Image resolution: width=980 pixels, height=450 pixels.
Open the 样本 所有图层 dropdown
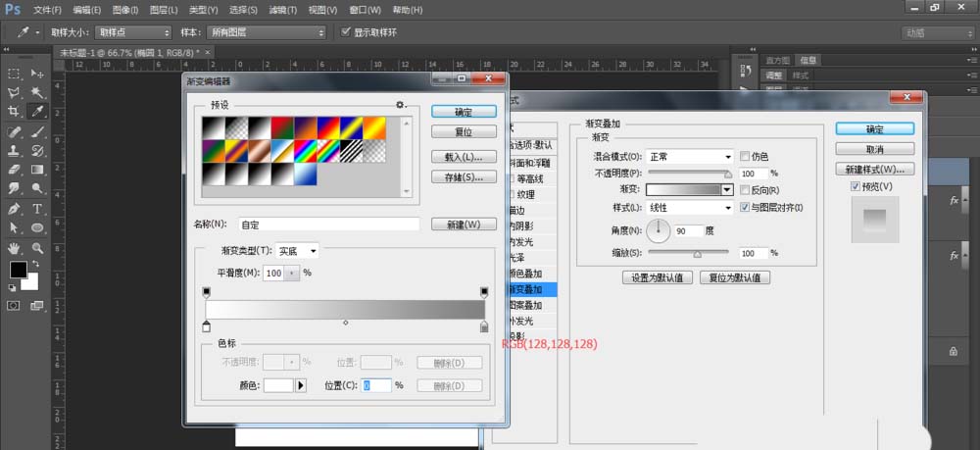pyautogui.click(x=269, y=32)
